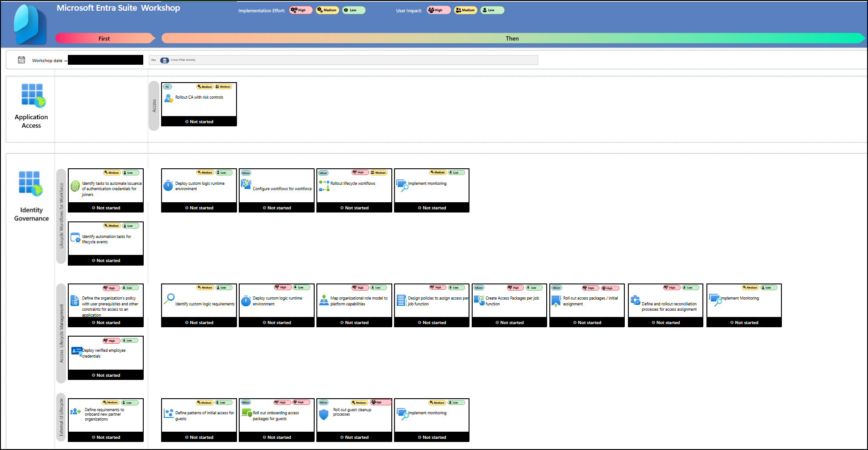Click the Workshop date calendar icon
868x450 pixels.
[21, 60]
